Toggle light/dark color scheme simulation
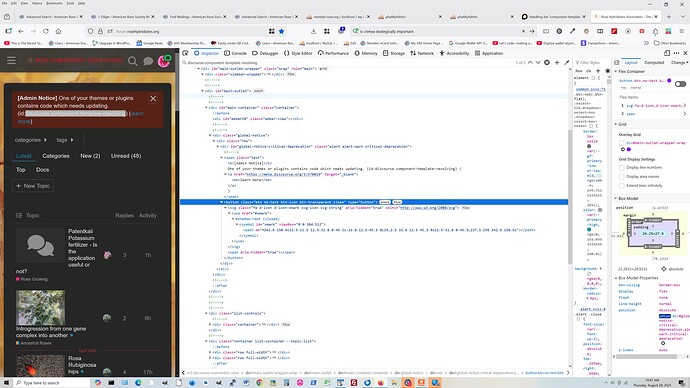 [x=608, y=71]
